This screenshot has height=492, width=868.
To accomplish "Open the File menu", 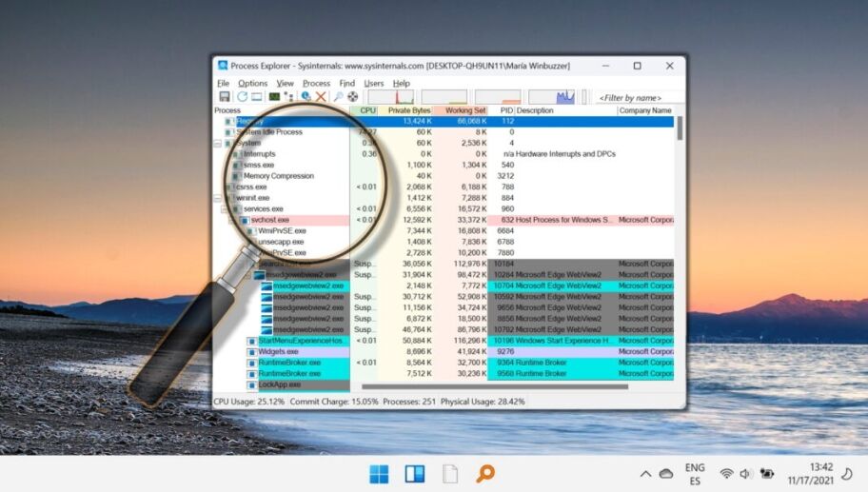I will [x=223, y=83].
